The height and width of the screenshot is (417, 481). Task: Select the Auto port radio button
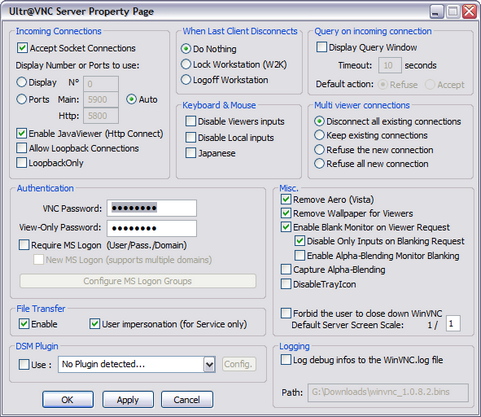[x=131, y=99]
